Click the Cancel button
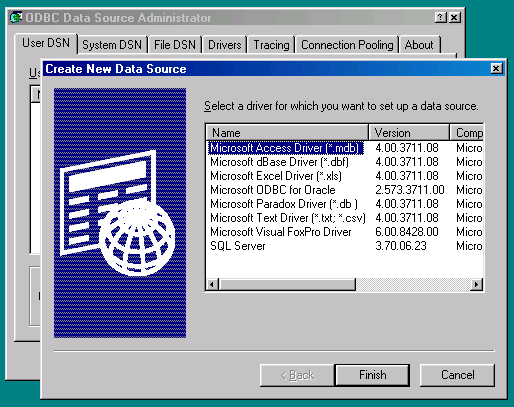This screenshot has height=407, width=514. 457,375
